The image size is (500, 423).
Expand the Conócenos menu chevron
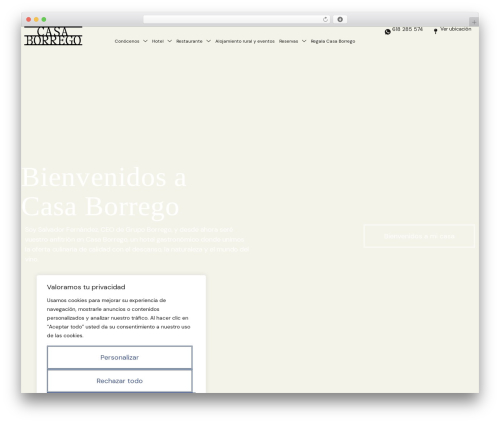(x=145, y=41)
